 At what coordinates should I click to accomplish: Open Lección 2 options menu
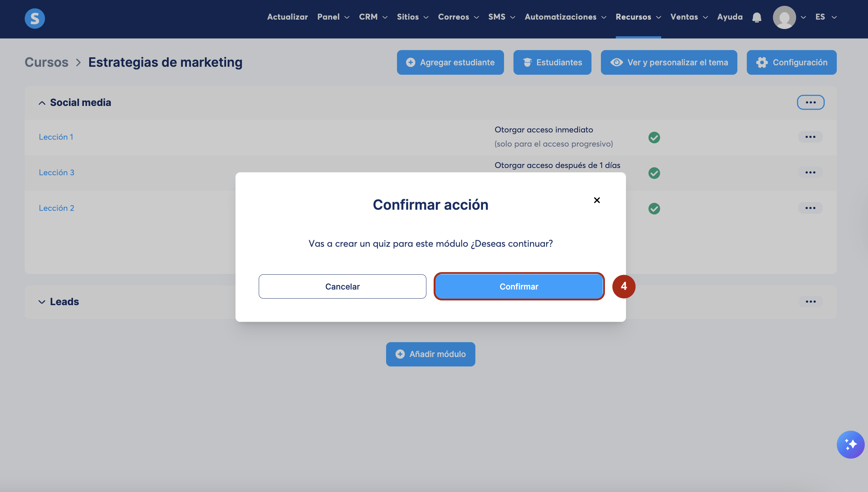[x=810, y=208]
